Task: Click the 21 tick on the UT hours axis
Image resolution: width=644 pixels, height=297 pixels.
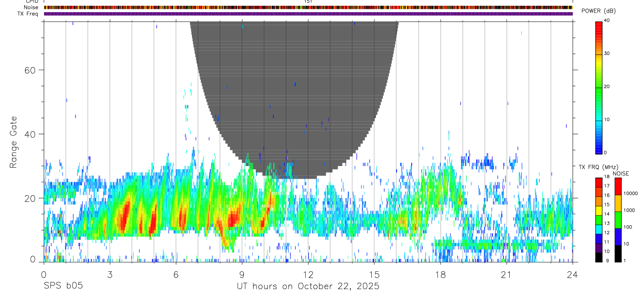Action: 506,274
